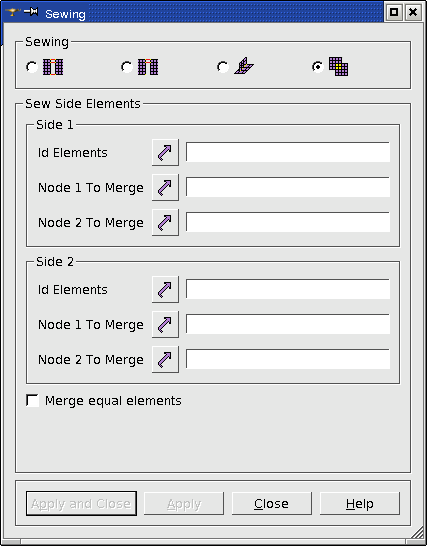Image resolution: width=427 pixels, height=546 pixels.
Task: Click Side 1 Node 2 To Merge arrow
Action: click(x=165, y=223)
